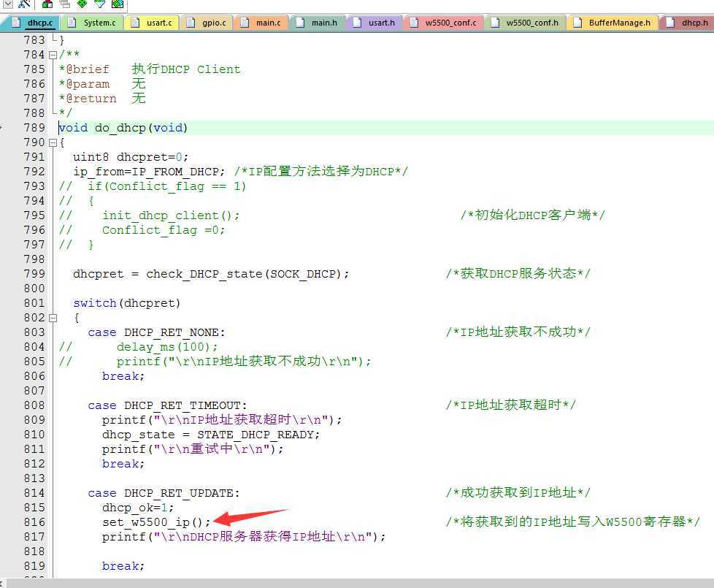Click 'ip_from=IP_FROM_DHCP;' statement
The height and width of the screenshot is (588, 714).
(149, 172)
